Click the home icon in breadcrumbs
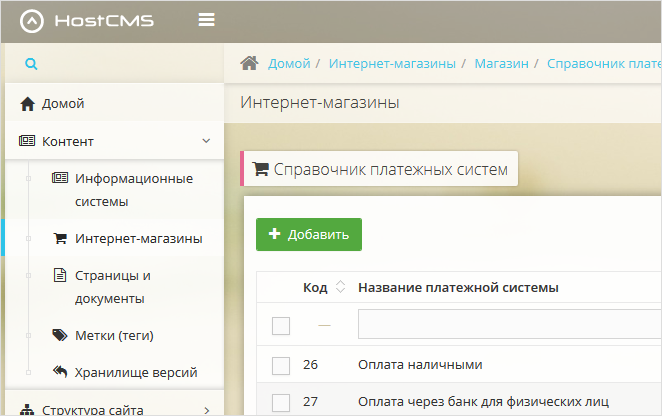This screenshot has height=416, width=662. [250, 63]
